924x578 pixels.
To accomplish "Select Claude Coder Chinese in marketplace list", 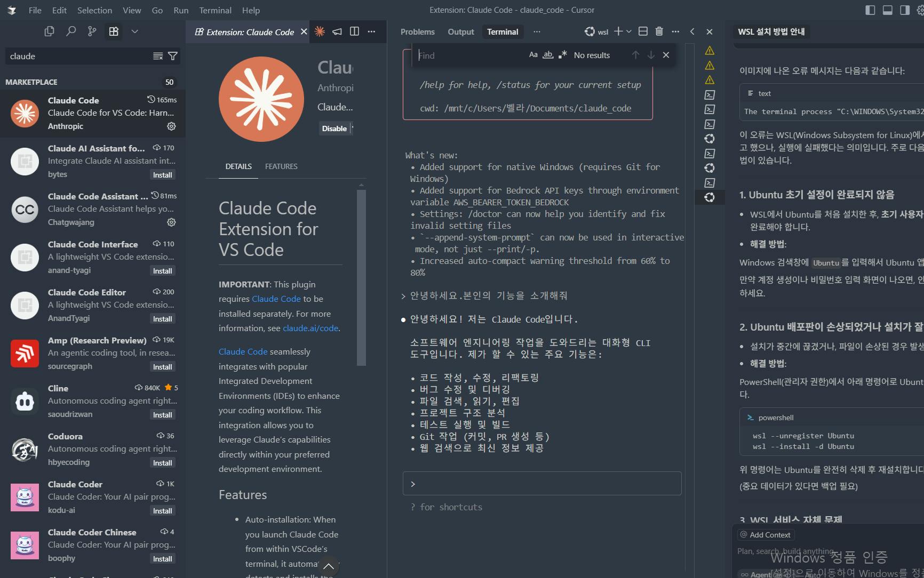I will pos(93,545).
